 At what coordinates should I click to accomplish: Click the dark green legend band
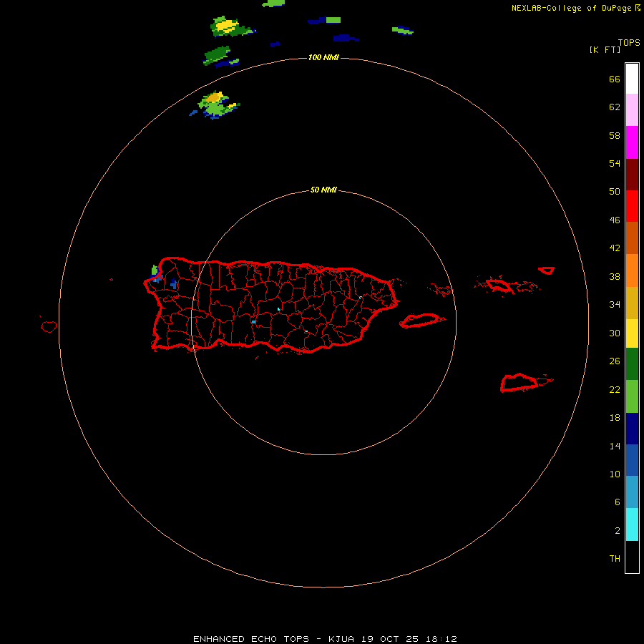click(632, 364)
